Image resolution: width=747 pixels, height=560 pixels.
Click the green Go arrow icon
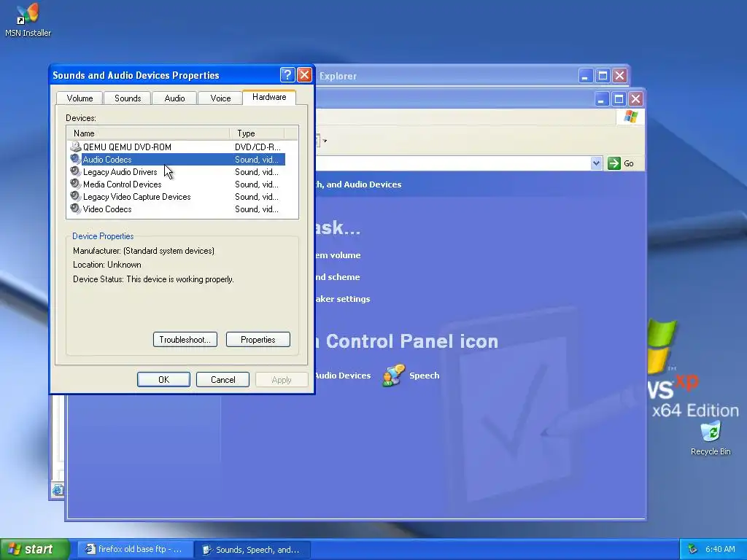coord(614,163)
